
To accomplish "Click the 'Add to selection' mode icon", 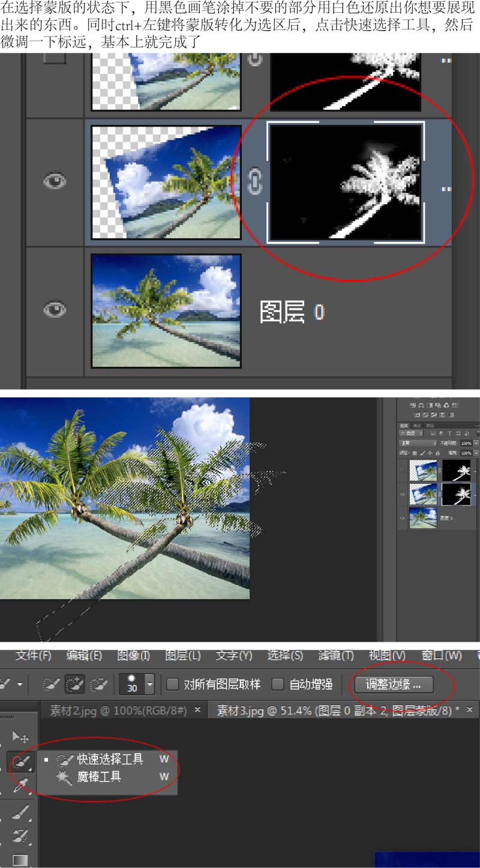I will coord(75,684).
